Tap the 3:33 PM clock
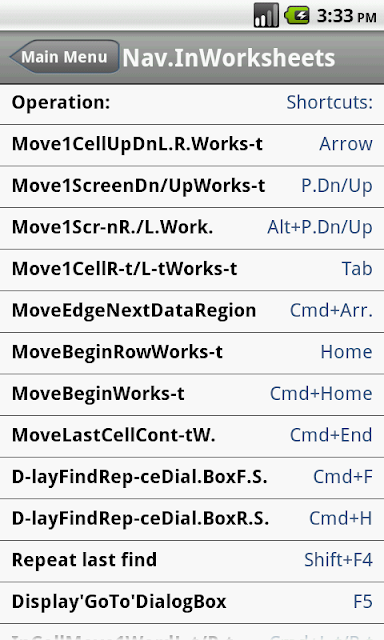Viewport: 384px width, 640px height. click(346, 16)
